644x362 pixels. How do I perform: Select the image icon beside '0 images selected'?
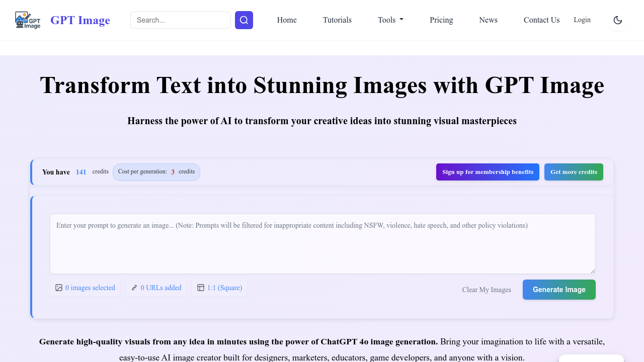58,288
